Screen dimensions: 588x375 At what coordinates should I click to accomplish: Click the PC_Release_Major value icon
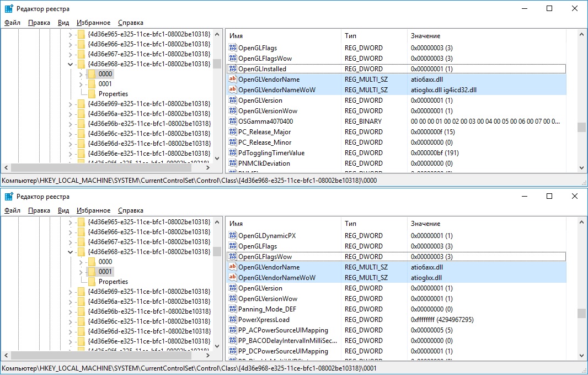(232, 132)
